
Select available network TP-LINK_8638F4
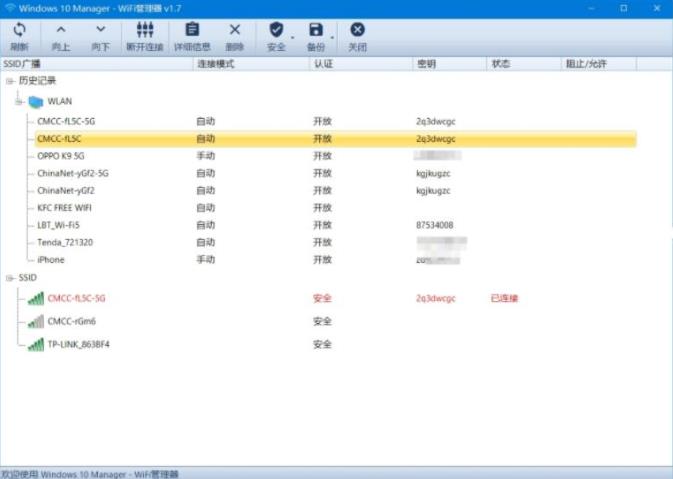[x=79, y=345]
